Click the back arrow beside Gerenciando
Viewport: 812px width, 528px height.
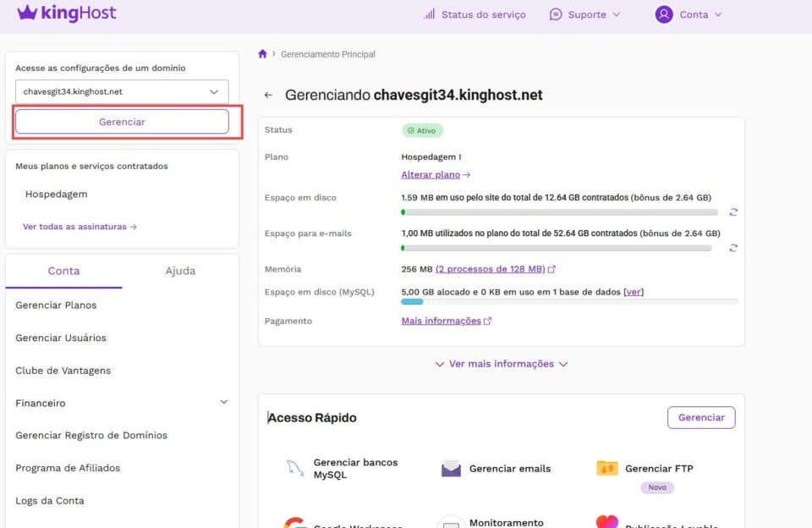click(x=268, y=96)
